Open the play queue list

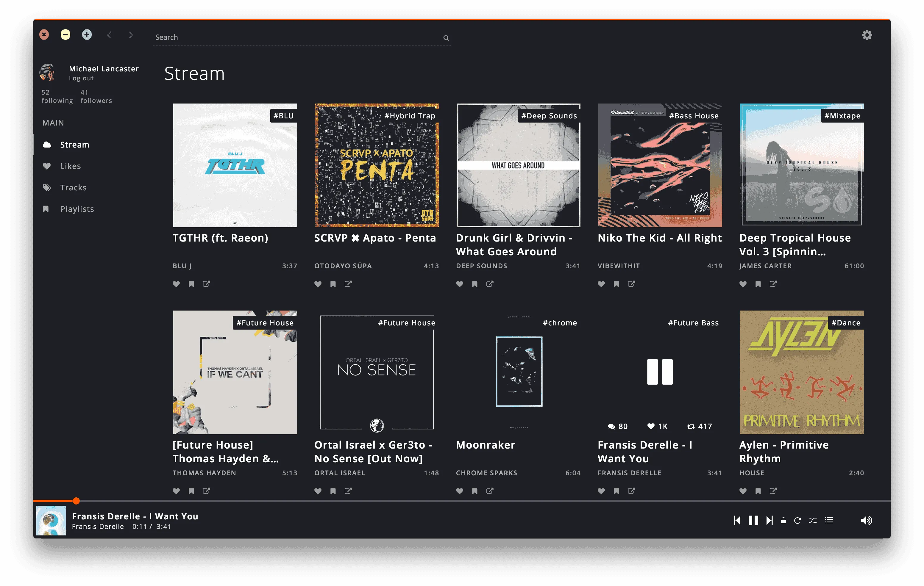(x=829, y=521)
